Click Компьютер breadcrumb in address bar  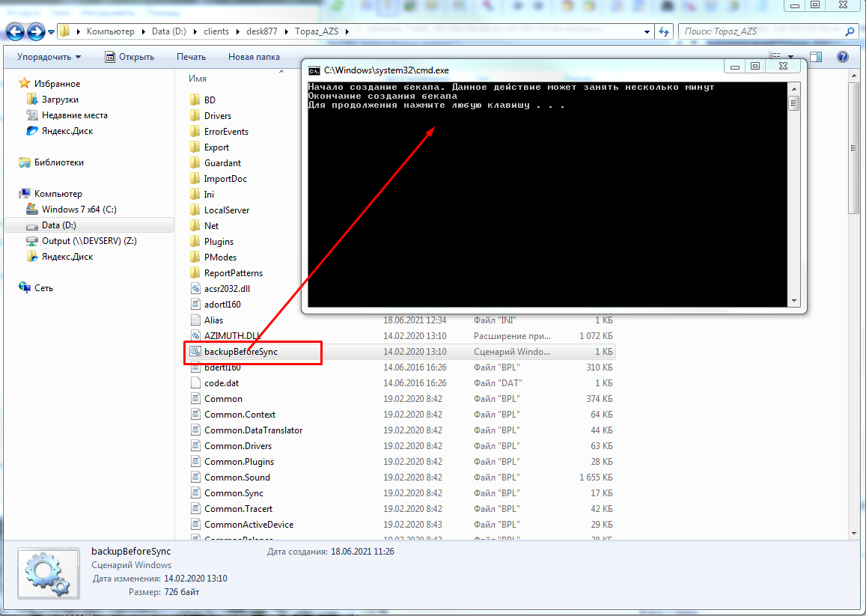[111, 31]
